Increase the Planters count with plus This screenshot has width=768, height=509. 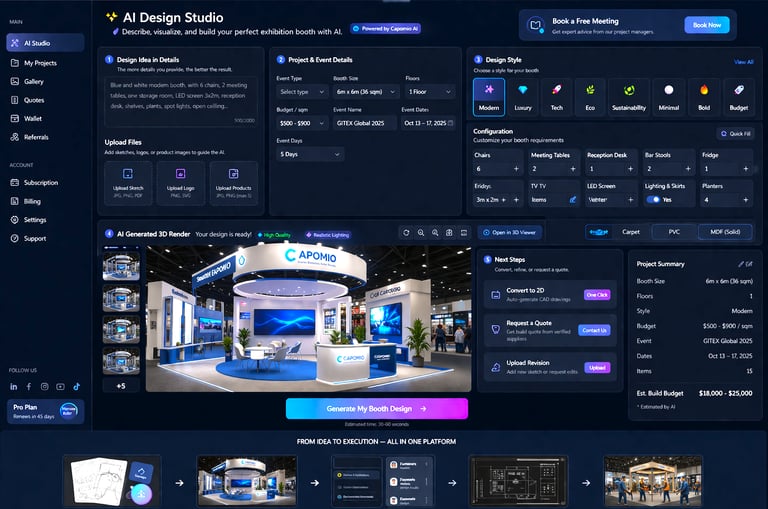(745, 200)
